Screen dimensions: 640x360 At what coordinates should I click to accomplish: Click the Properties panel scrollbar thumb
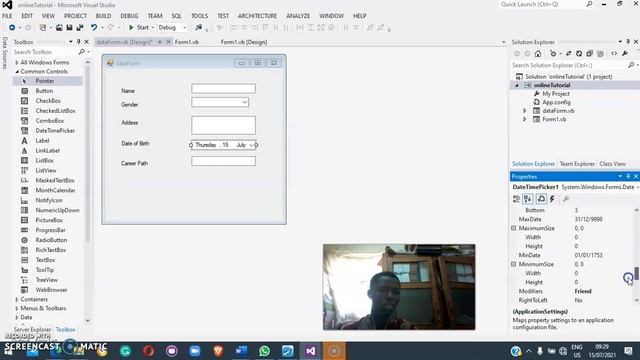click(x=636, y=273)
